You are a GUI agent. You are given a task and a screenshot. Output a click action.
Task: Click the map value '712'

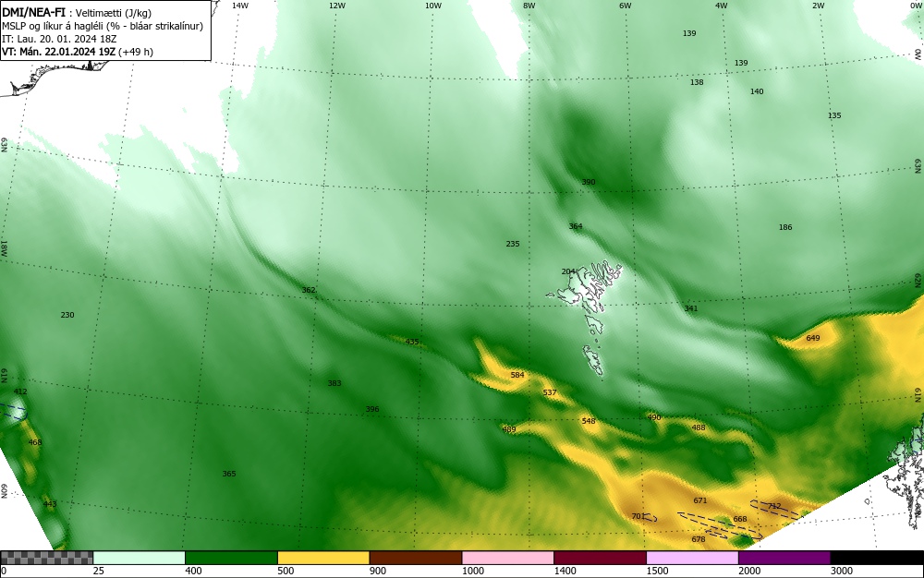click(774, 506)
